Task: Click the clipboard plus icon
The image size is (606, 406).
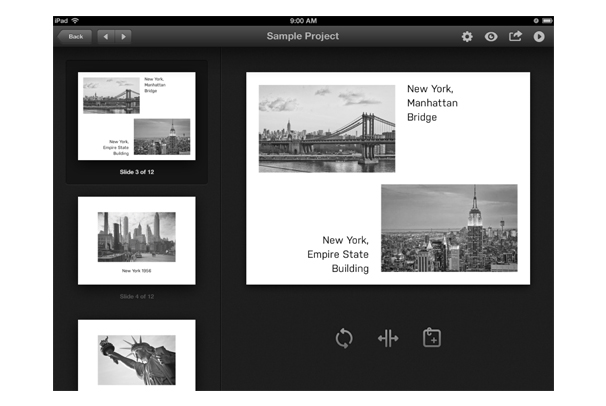Action: tap(432, 338)
